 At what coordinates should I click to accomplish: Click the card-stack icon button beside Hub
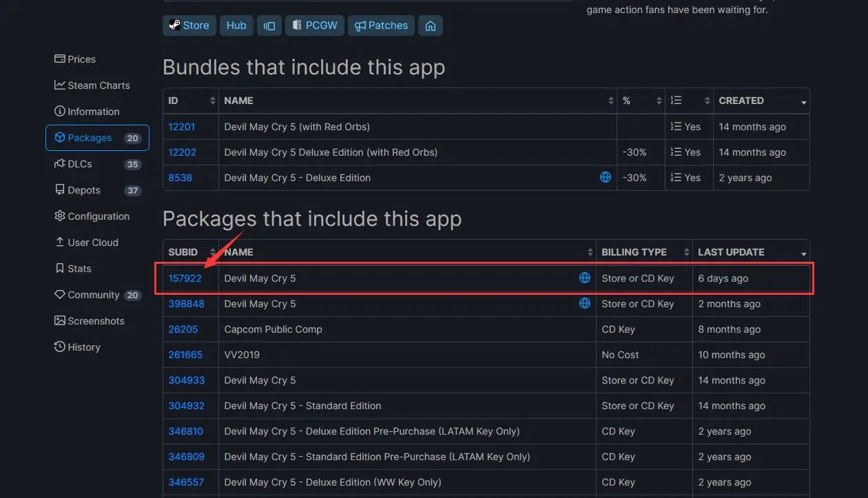point(269,25)
